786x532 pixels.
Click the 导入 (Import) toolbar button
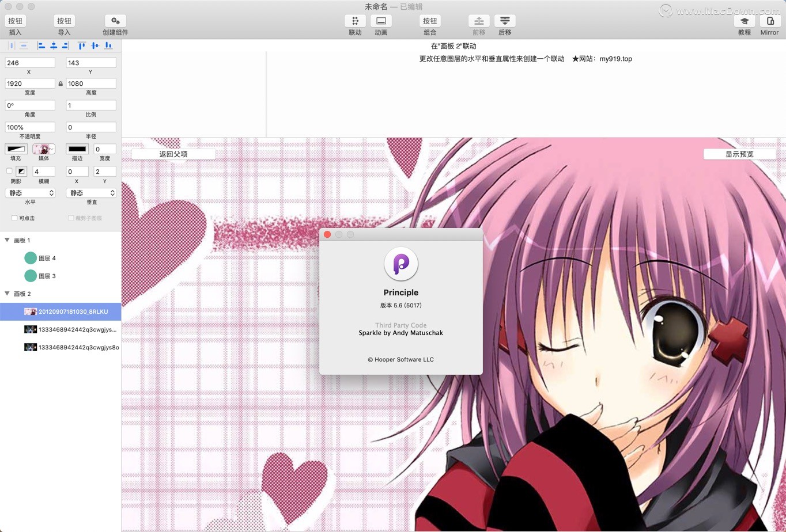coord(64,21)
